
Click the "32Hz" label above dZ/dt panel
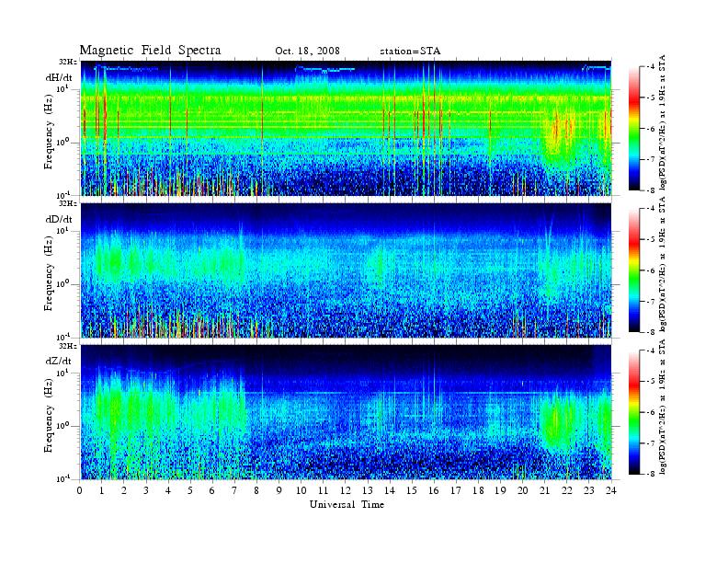68,346
